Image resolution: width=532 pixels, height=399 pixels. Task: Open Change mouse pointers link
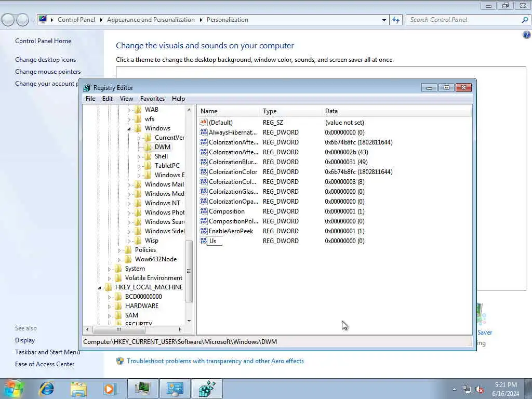click(48, 72)
